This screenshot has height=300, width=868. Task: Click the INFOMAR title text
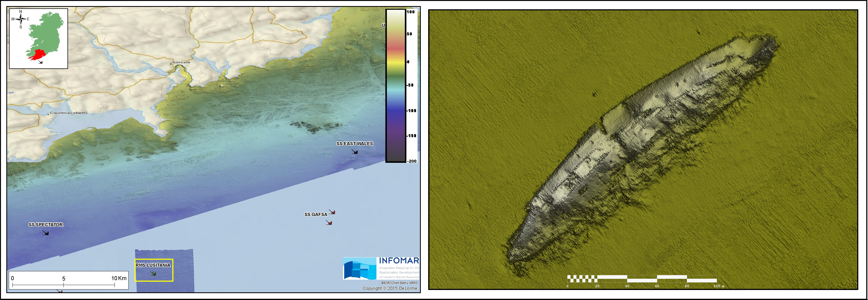(399, 261)
